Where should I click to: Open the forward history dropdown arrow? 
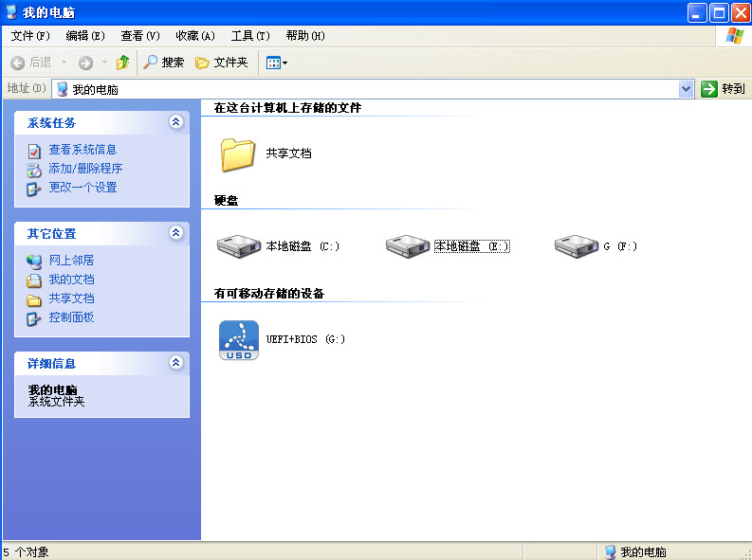point(104,63)
